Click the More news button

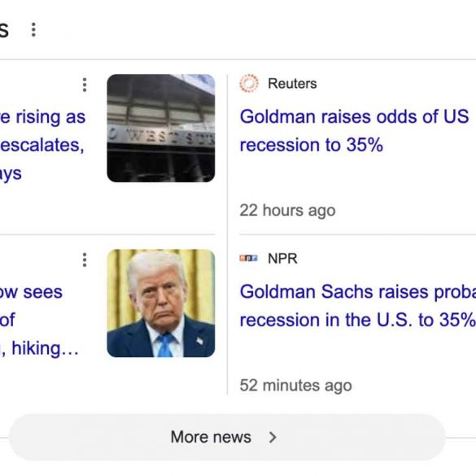point(227,437)
